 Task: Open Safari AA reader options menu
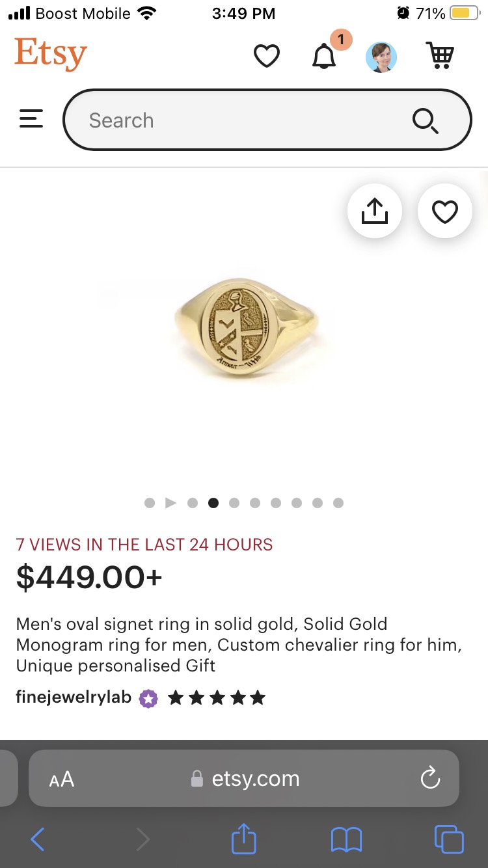tap(62, 779)
